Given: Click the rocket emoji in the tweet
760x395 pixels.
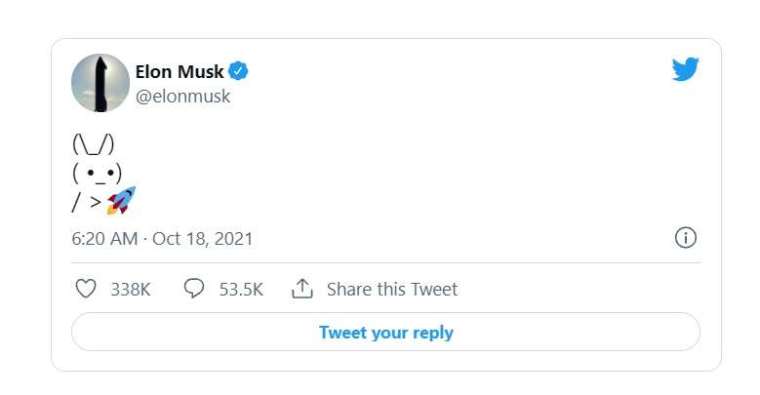Looking at the screenshot, I should [121, 200].
